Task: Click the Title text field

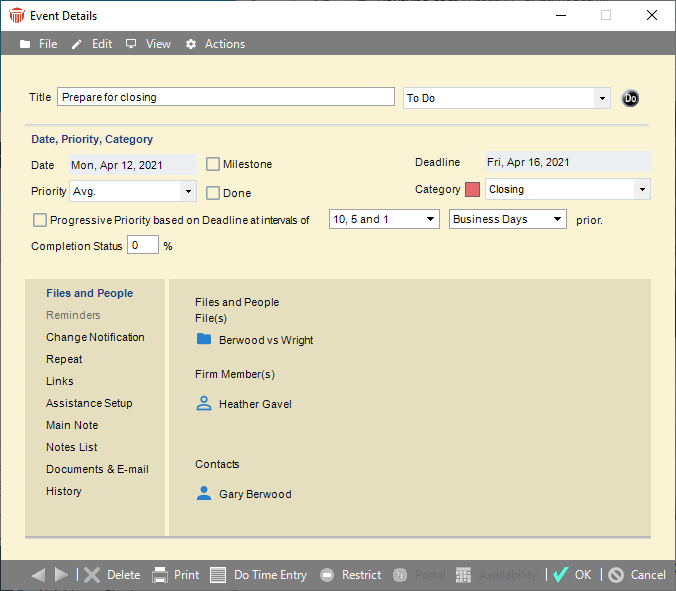Action: click(x=226, y=97)
